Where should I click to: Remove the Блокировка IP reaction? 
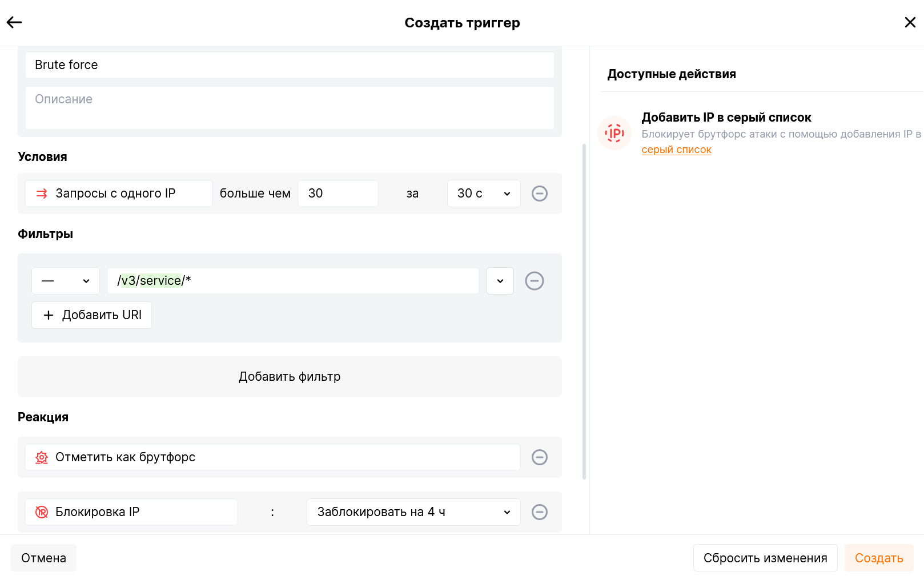click(540, 512)
